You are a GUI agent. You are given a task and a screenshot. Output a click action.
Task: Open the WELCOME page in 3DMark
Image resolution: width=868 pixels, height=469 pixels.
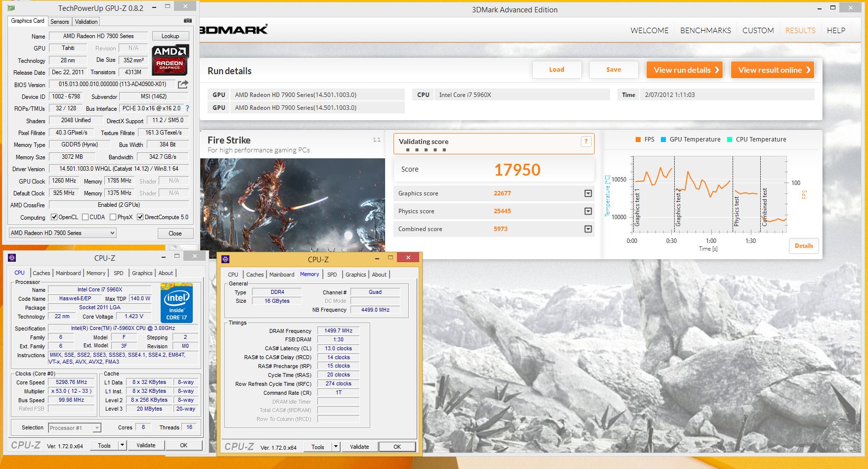pos(650,31)
